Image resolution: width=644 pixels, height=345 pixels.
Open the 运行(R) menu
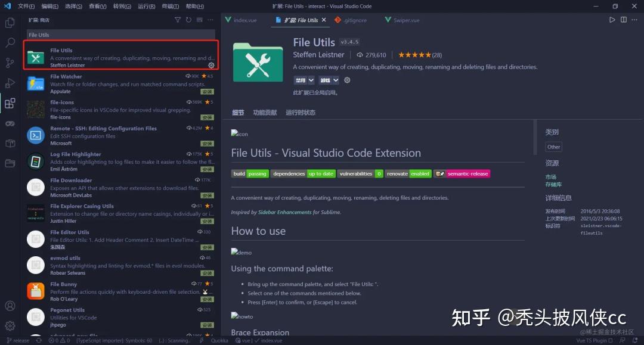pyautogui.click(x=146, y=6)
